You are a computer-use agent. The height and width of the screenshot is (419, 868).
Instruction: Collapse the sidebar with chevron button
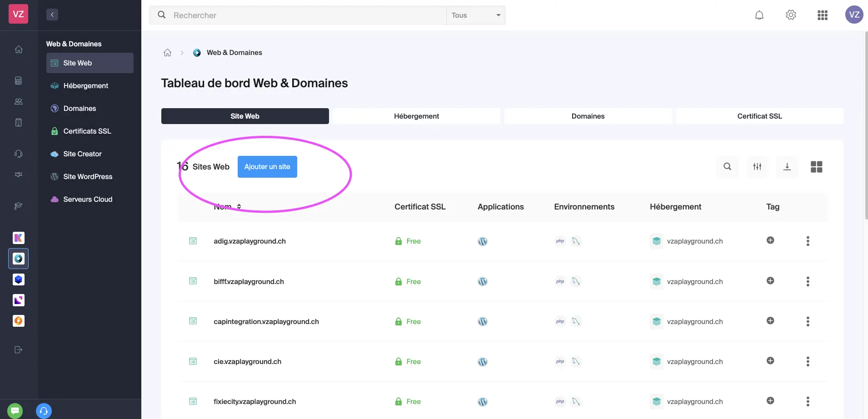tap(52, 15)
